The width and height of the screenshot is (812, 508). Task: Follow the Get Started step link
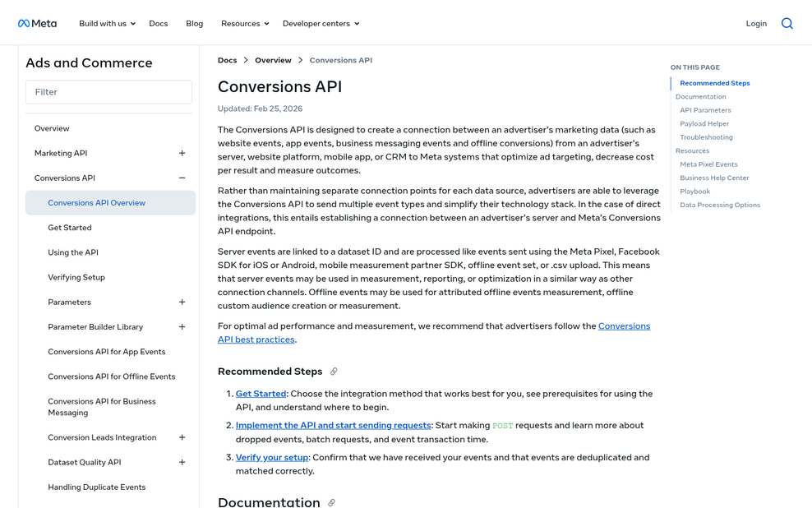click(x=261, y=394)
